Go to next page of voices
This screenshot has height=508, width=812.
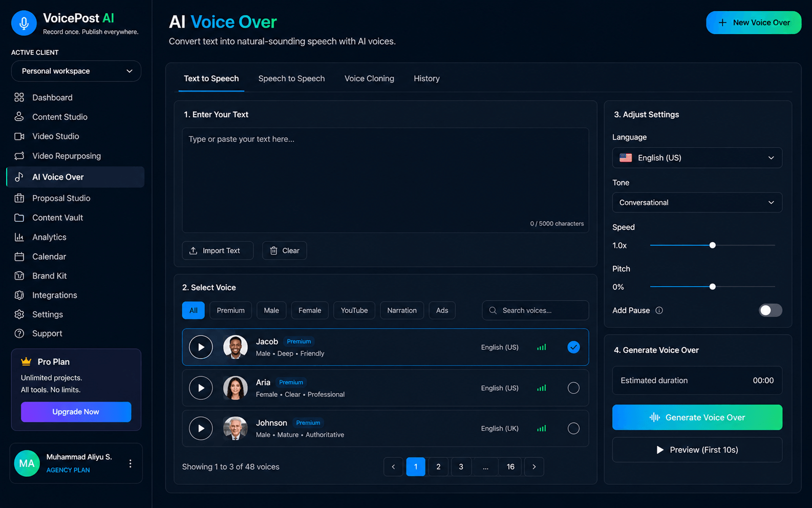(x=534, y=467)
